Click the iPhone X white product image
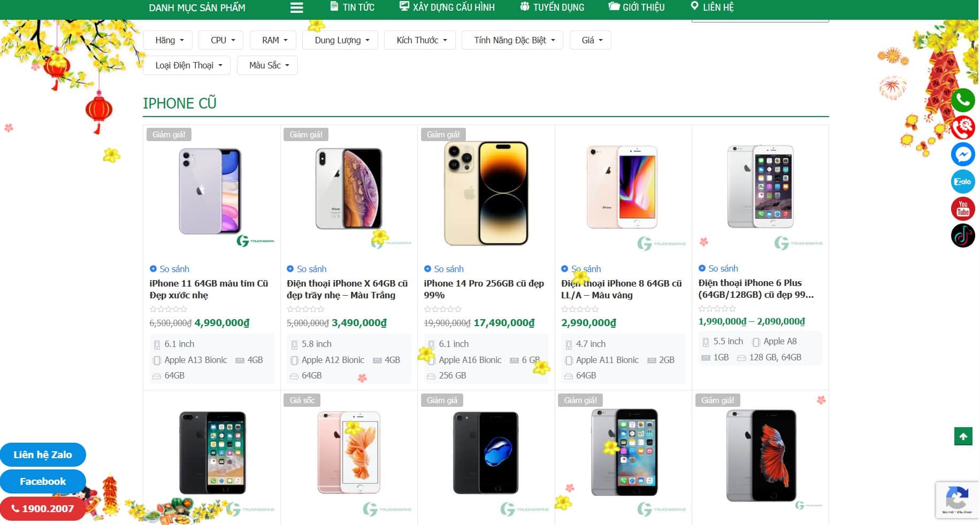The height and width of the screenshot is (525, 980). pos(349,189)
